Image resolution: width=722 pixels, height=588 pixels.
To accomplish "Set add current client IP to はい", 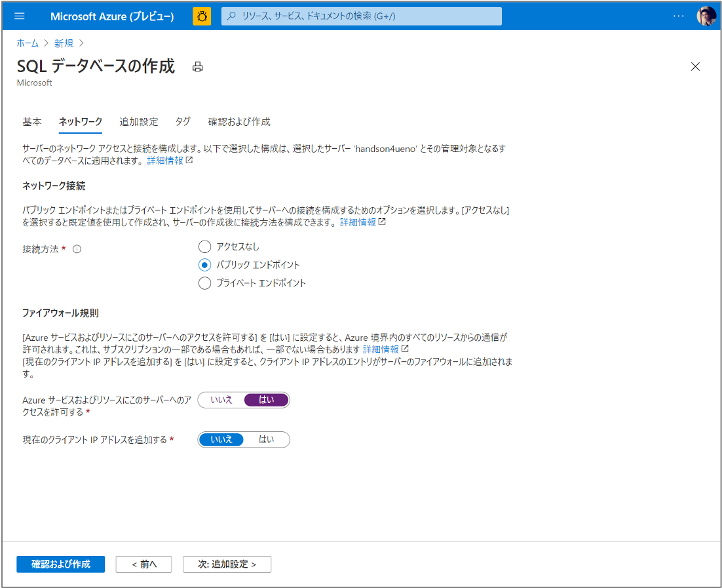I will tap(266, 439).
